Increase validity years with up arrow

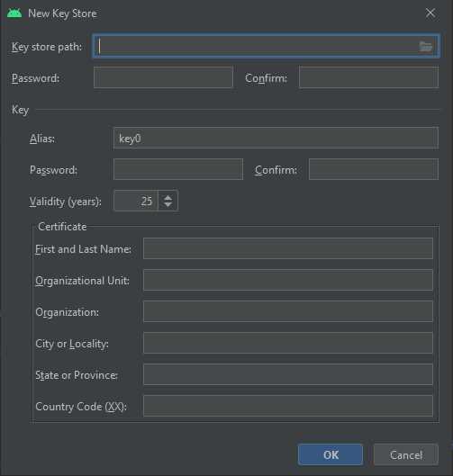coord(168,197)
